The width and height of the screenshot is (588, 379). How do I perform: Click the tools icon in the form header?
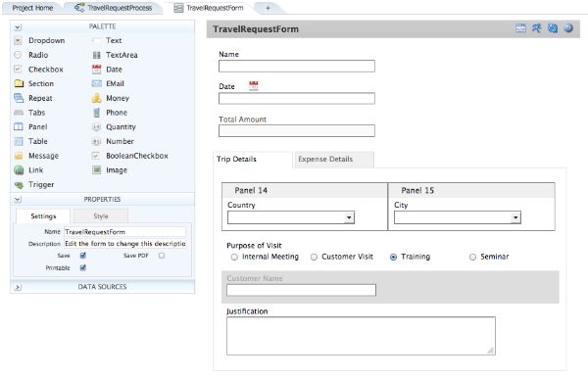536,28
